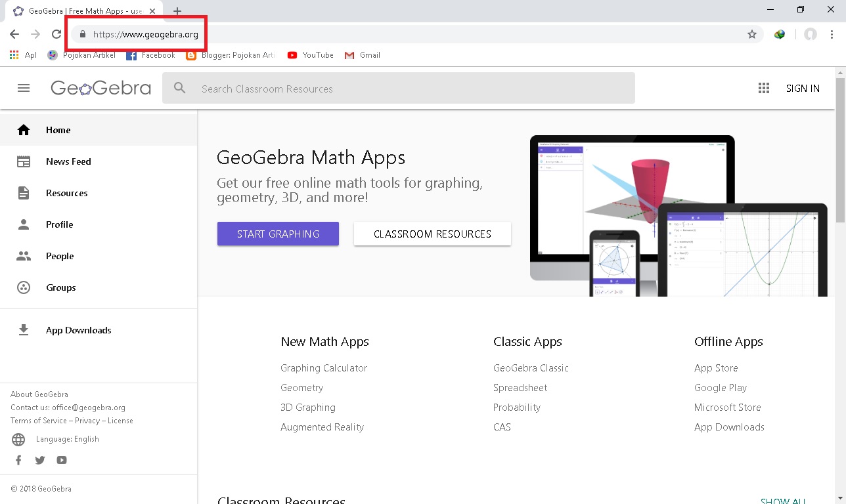846x504 pixels.
Task: Open GeoGebra's YouTube icon in footer
Action: (62, 460)
